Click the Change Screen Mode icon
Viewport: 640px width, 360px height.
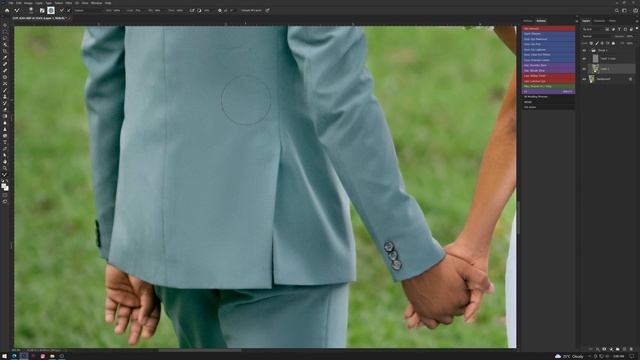5,202
